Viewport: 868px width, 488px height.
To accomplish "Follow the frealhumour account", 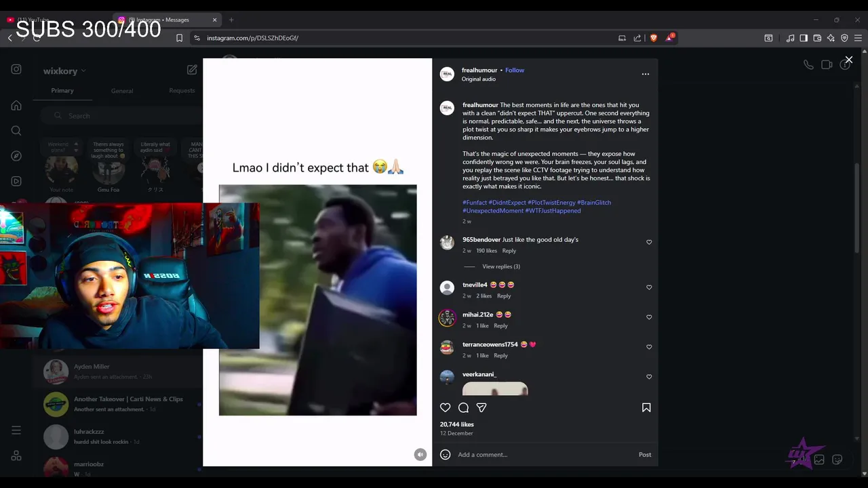I will (x=515, y=70).
